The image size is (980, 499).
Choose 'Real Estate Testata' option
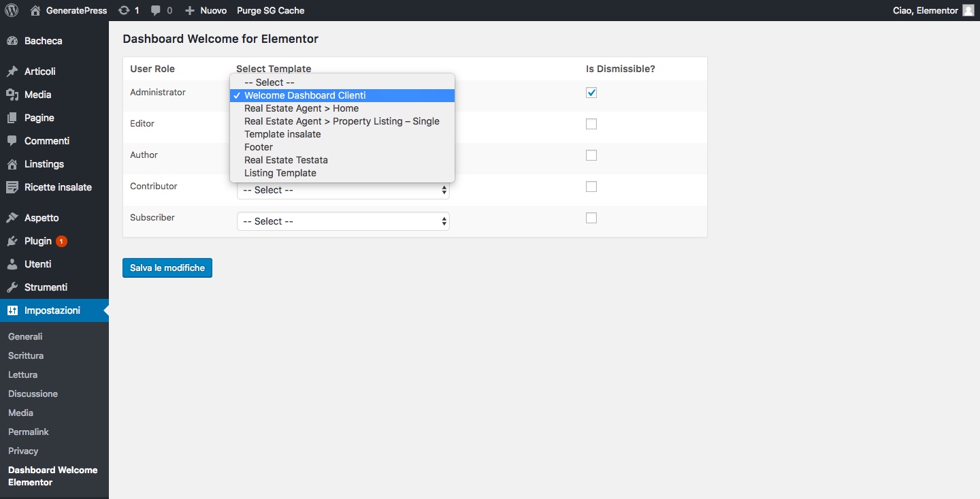coord(342,160)
